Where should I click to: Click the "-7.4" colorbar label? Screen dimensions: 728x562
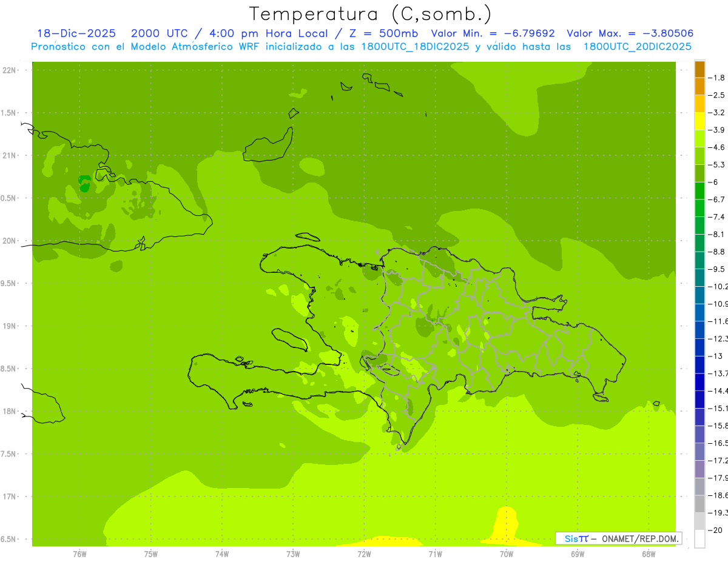pos(717,217)
